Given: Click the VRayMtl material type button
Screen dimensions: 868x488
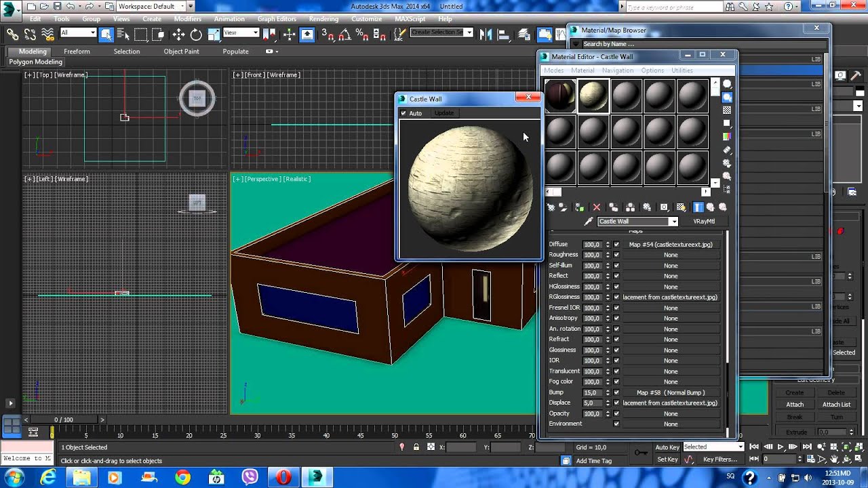Looking at the screenshot, I should 704,222.
